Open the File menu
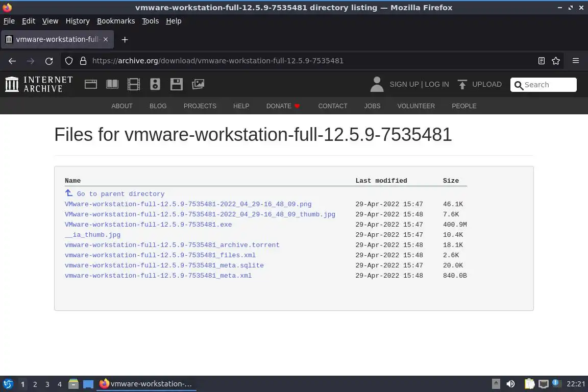The image size is (588, 392). click(9, 21)
